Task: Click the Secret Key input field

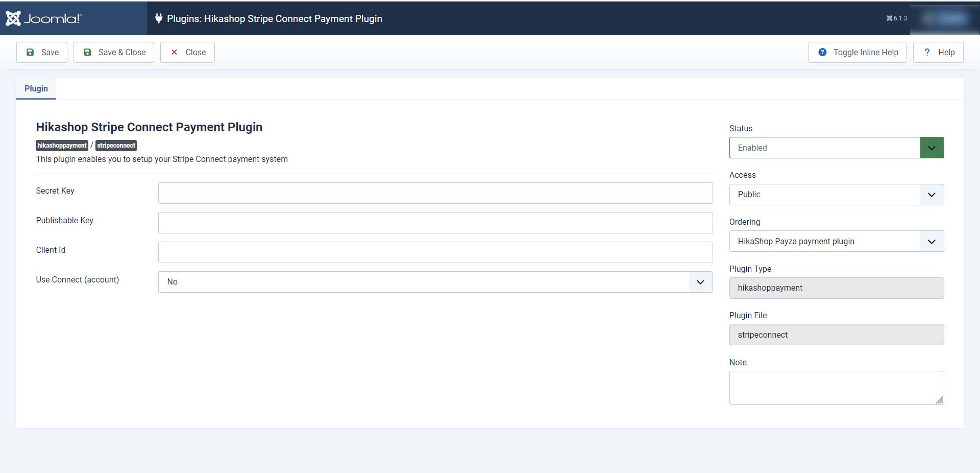Action: click(x=435, y=193)
